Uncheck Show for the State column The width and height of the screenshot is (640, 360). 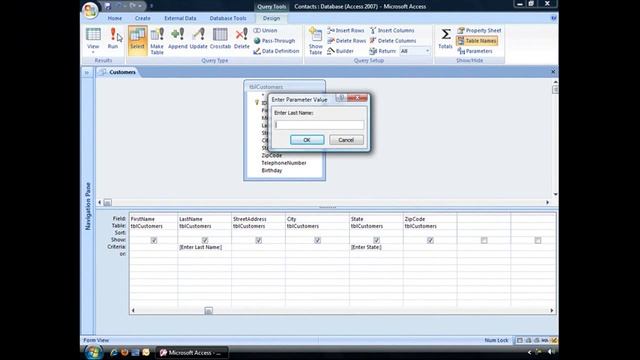click(376, 240)
